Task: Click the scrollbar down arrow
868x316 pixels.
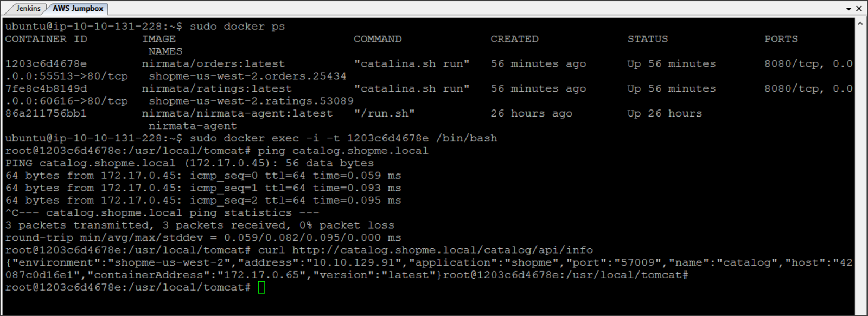Action: click(860, 311)
